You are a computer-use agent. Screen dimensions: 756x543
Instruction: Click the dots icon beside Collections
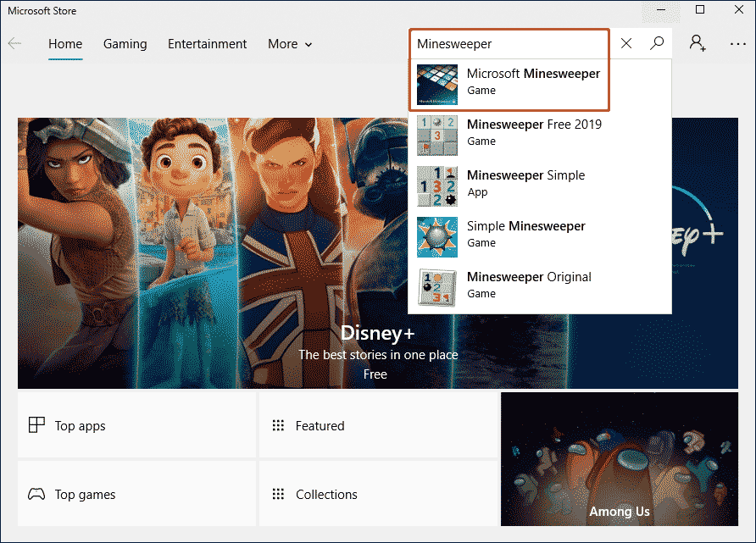tap(278, 494)
